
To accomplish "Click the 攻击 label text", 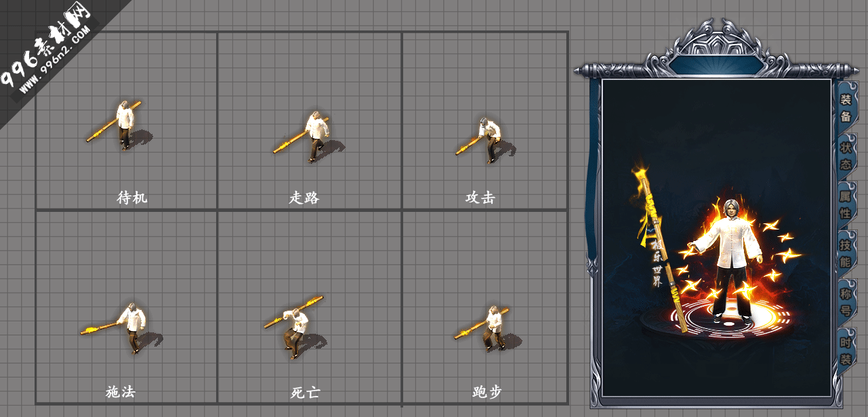I will click(480, 198).
